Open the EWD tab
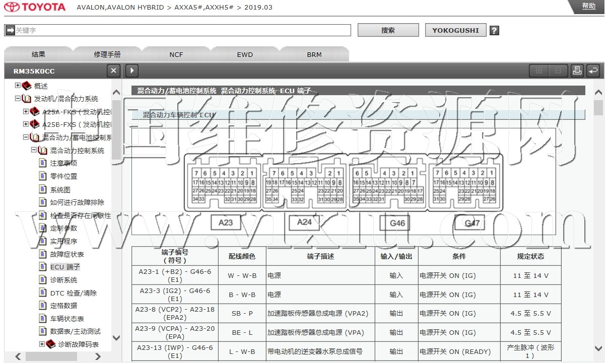The height and width of the screenshot is (364, 607). point(245,54)
